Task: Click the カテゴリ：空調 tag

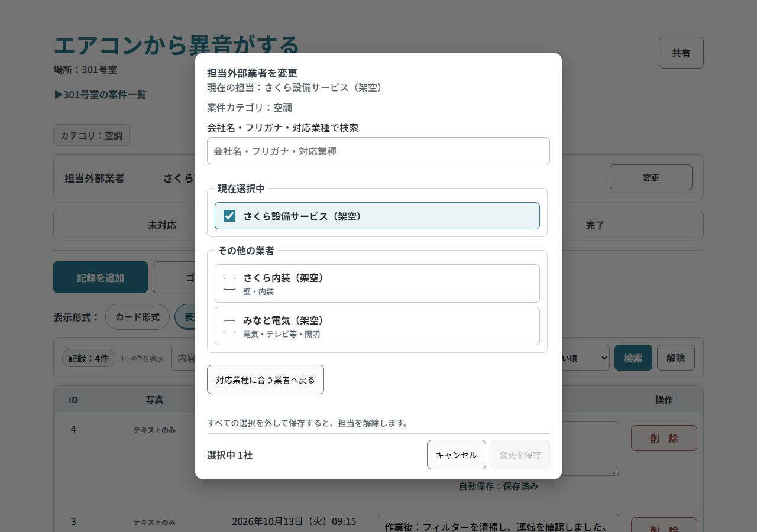Action: click(x=91, y=135)
